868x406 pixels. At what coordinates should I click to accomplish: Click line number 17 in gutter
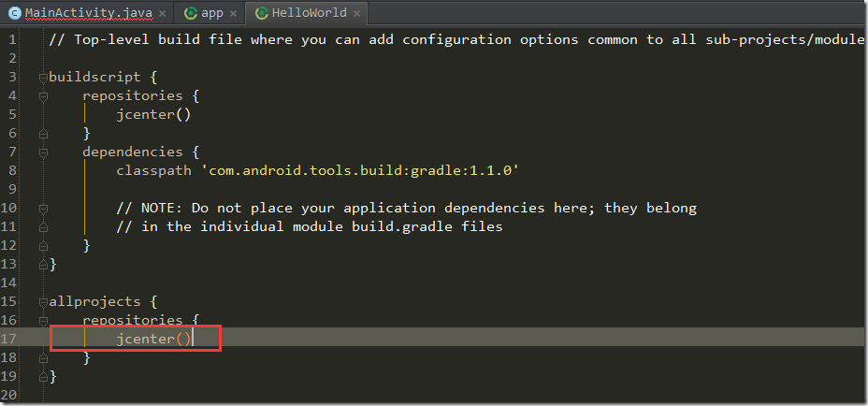pos(9,339)
